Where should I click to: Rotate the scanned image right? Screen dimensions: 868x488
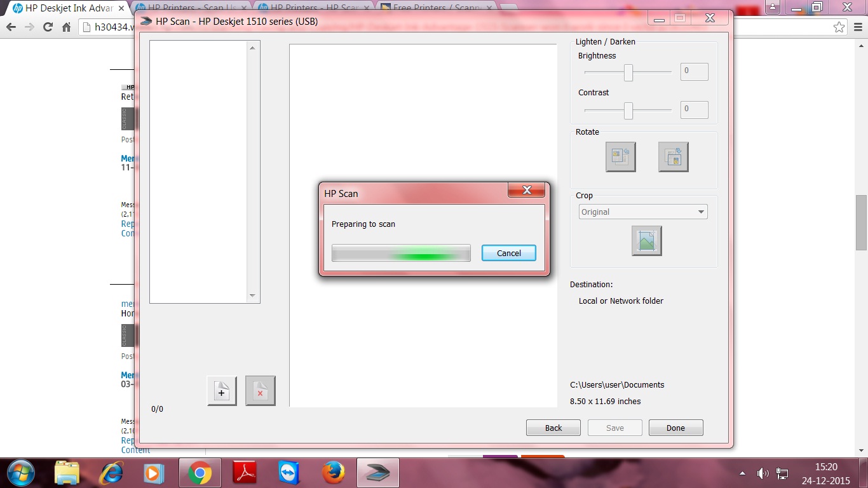(674, 156)
